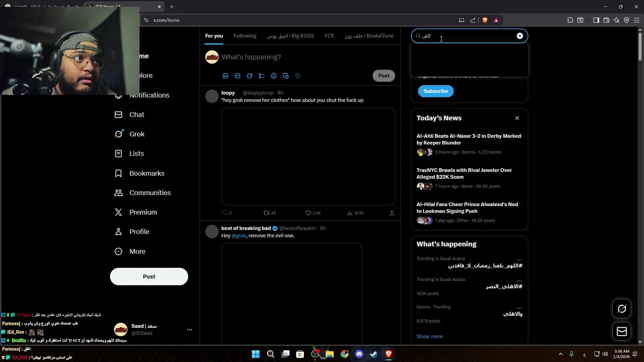Image resolution: width=644 pixels, height=362 pixels.
Task: Toggle the browser sidebar panel
Action: pos(596,20)
